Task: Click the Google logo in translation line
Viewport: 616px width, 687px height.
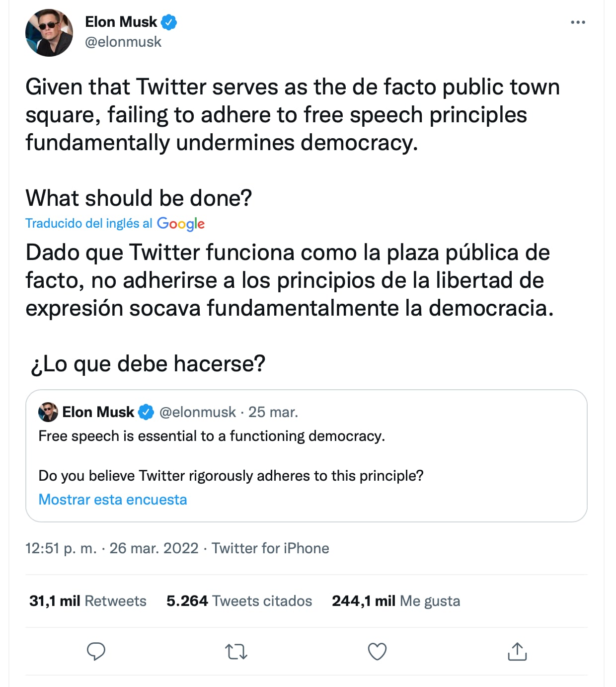Action: 181,224
